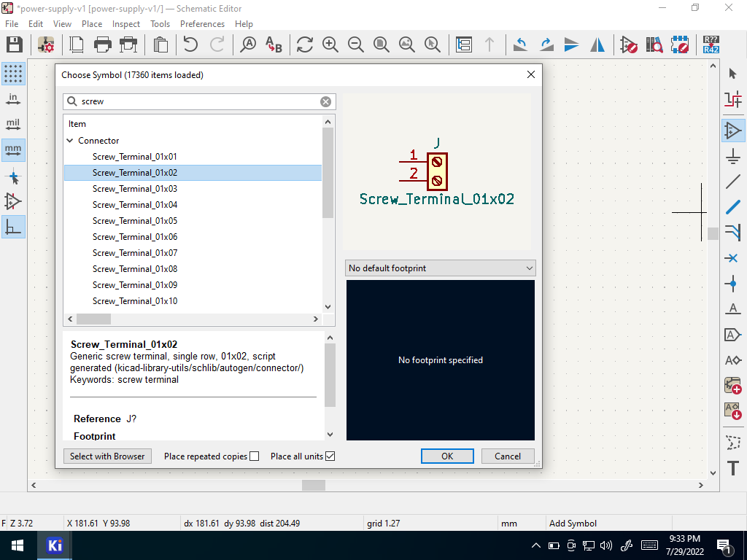Open the Place menu

tap(91, 24)
